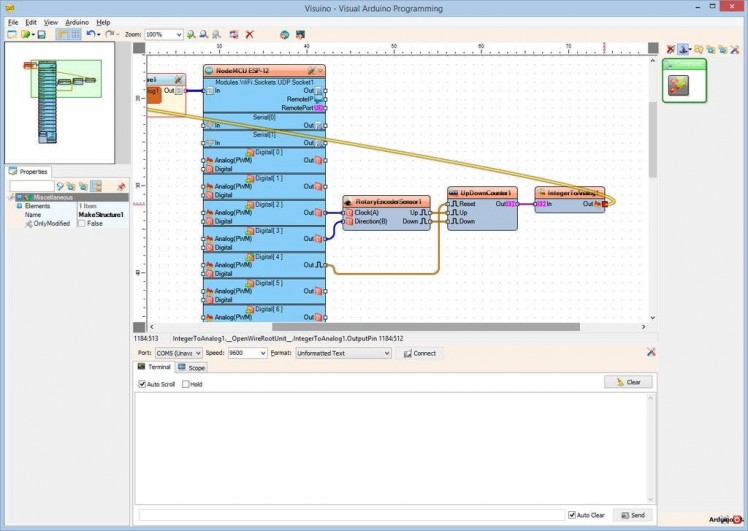The height and width of the screenshot is (531, 748).
Task: Click the Upload to Arduino board icon
Action: pos(299,34)
